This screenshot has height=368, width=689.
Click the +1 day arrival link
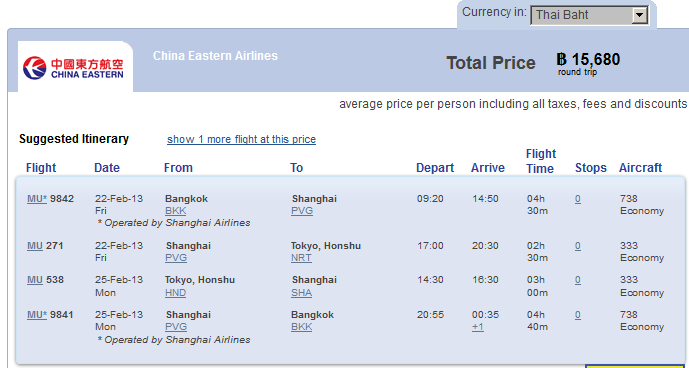[x=478, y=327]
